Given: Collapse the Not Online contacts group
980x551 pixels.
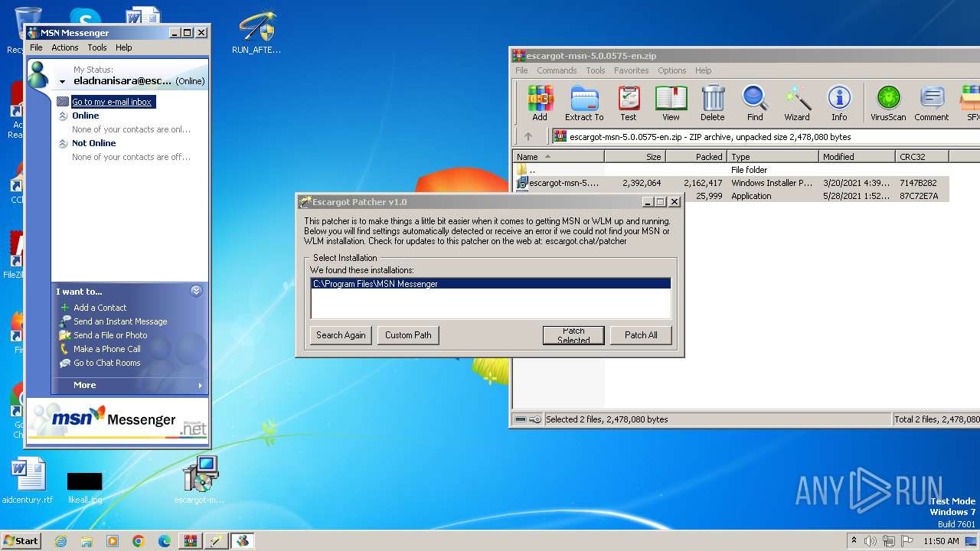Looking at the screenshot, I should click(x=64, y=143).
